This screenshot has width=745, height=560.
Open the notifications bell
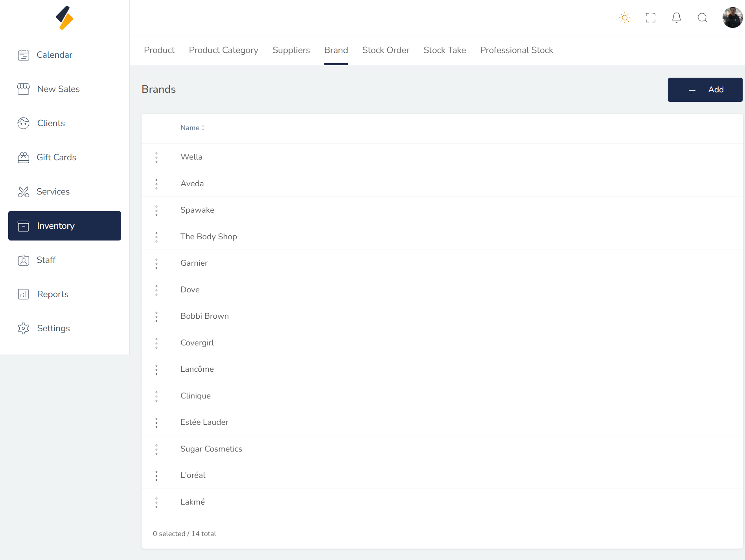coord(676,18)
